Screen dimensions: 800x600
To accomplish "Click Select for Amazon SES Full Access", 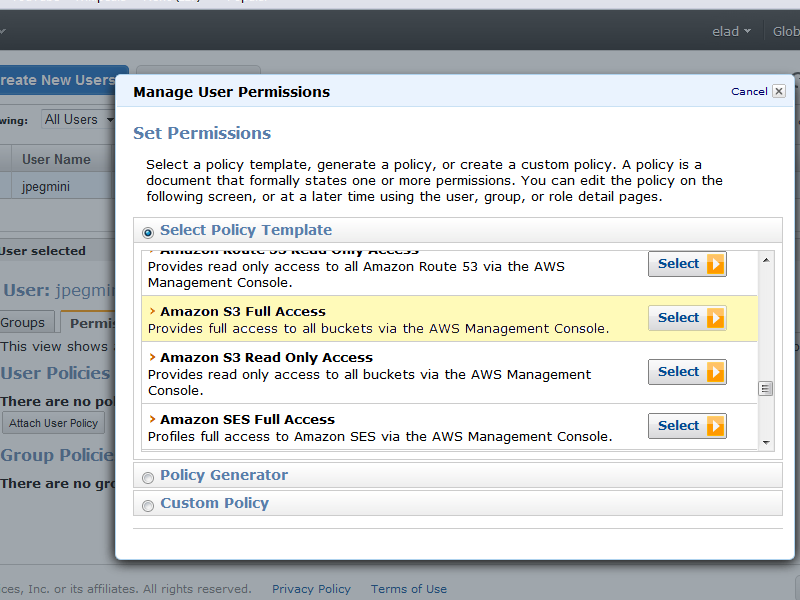I will click(687, 426).
